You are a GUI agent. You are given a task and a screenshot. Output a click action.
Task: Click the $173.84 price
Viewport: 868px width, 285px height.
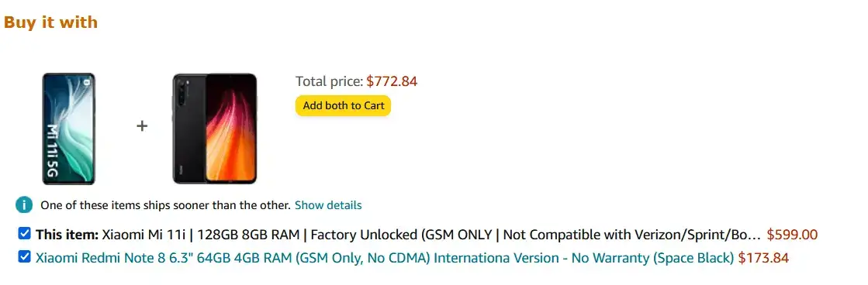763,258
